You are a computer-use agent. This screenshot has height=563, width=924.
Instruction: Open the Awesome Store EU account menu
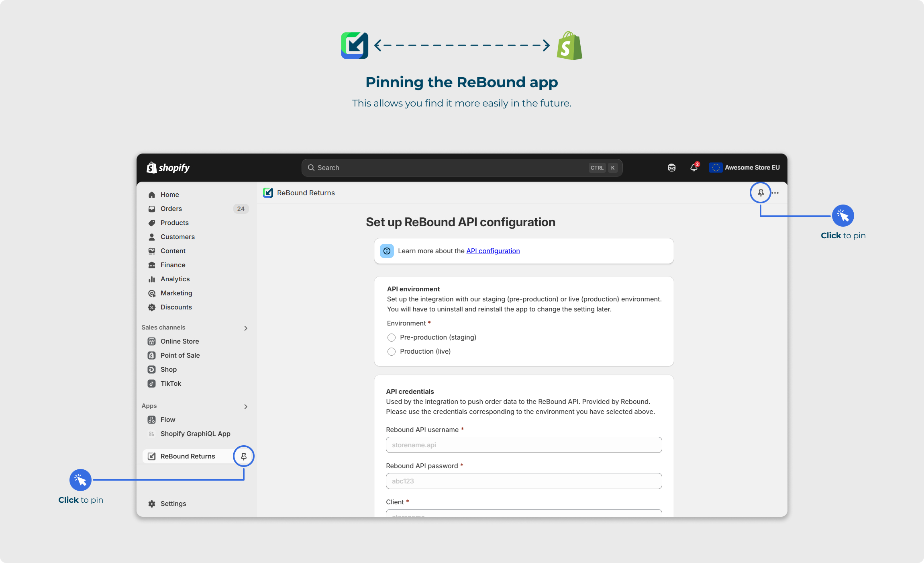tap(745, 168)
